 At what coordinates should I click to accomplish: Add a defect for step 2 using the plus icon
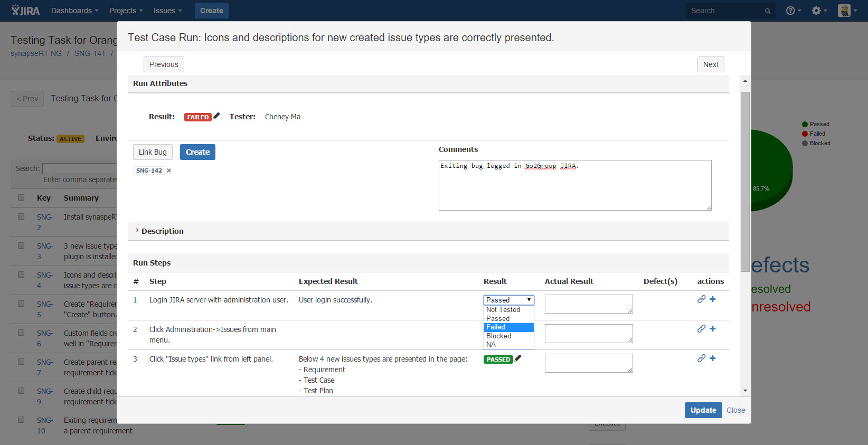click(x=713, y=329)
